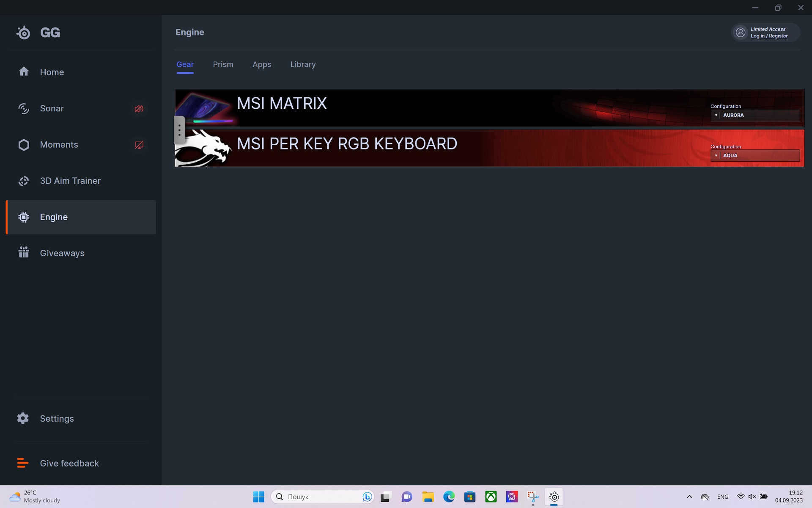Screen dimensions: 812x508
Task: Click the 3D Aim Trainer crosshair icon
Action: pos(24,181)
